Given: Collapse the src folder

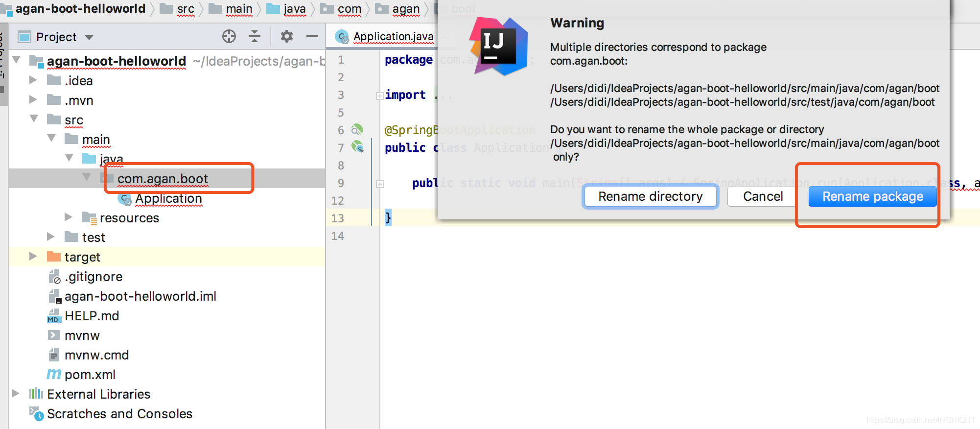Looking at the screenshot, I should [x=34, y=119].
